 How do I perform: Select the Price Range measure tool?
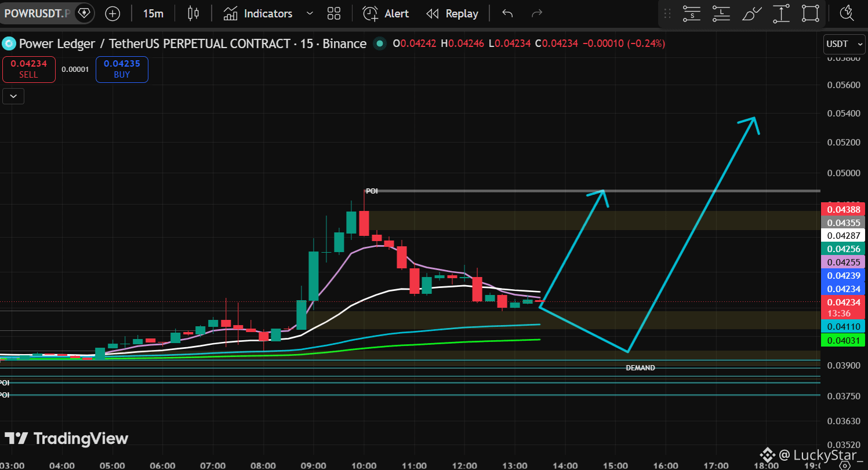pos(782,13)
